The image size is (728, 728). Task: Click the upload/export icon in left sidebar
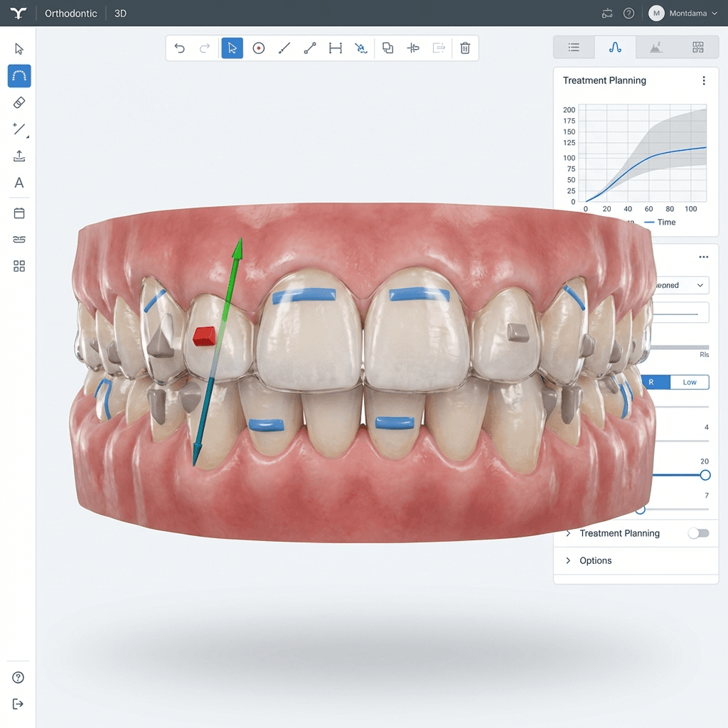click(18, 156)
